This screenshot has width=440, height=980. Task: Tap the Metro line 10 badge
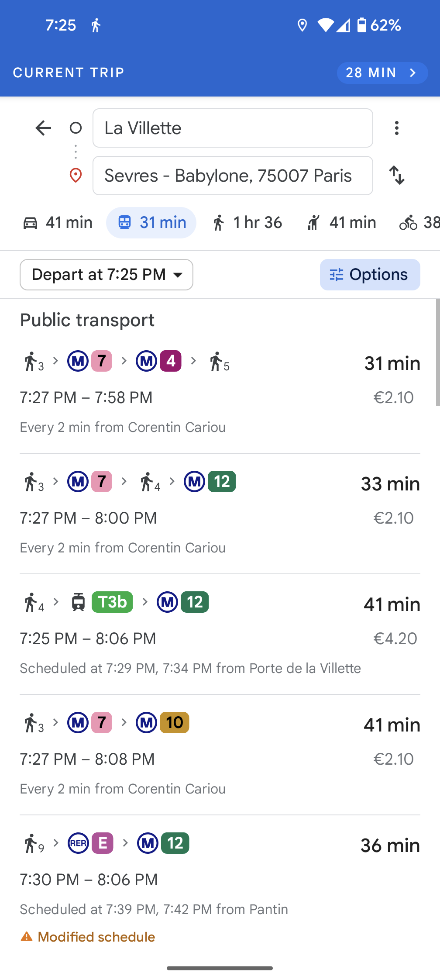[175, 723]
